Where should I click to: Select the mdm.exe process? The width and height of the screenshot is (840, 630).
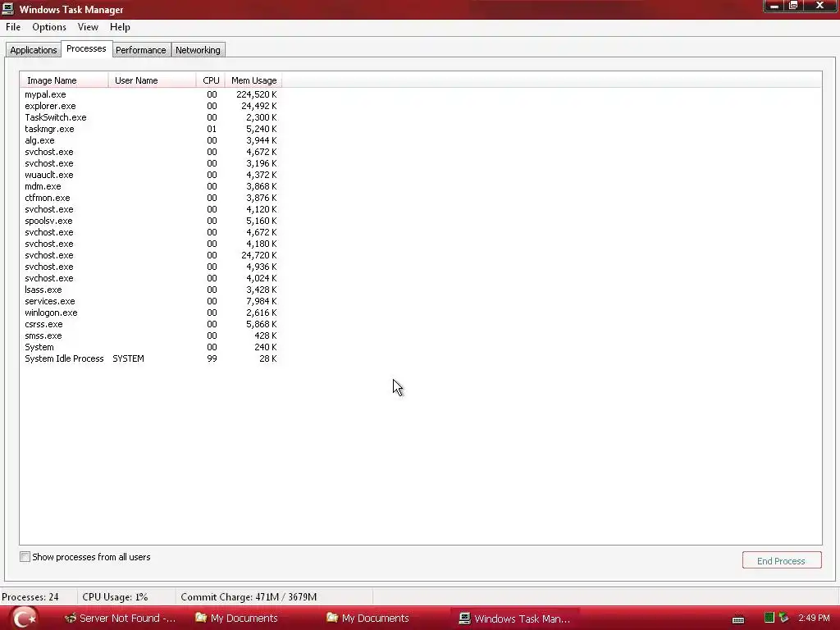[x=151, y=186]
